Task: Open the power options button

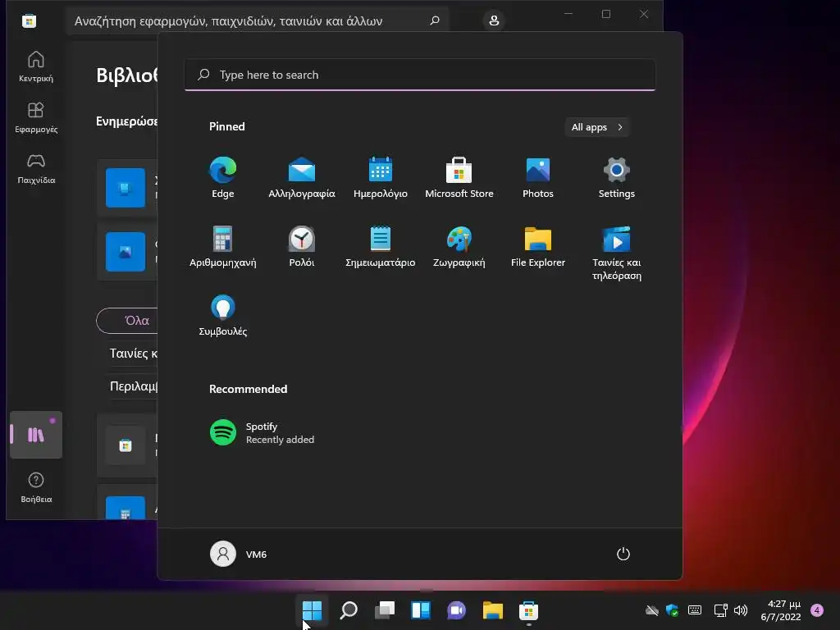Action: [623, 554]
